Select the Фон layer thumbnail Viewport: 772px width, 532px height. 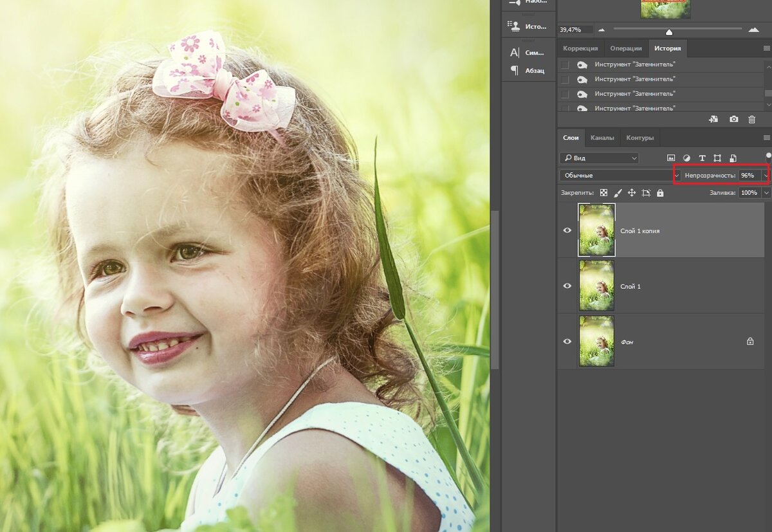(596, 342)
